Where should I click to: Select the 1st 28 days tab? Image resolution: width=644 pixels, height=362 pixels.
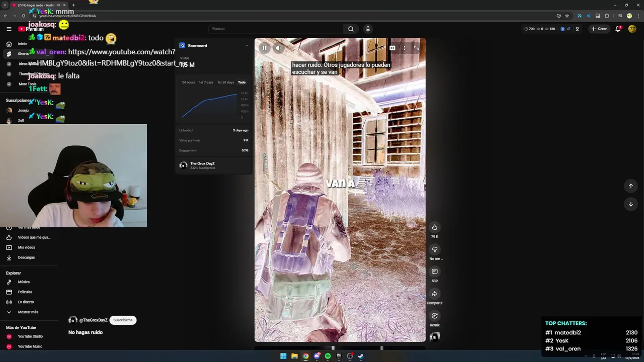coord(225,82)
